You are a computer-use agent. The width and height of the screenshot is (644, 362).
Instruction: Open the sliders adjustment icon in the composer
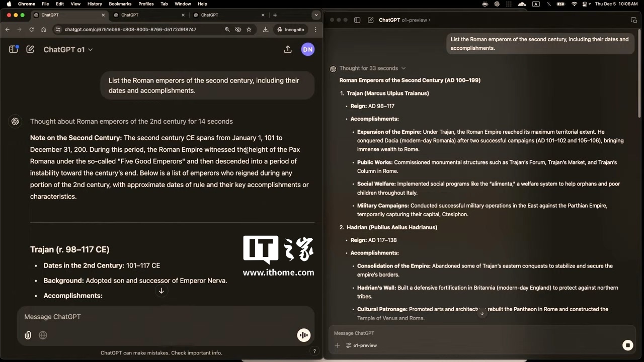coord(348,345)
